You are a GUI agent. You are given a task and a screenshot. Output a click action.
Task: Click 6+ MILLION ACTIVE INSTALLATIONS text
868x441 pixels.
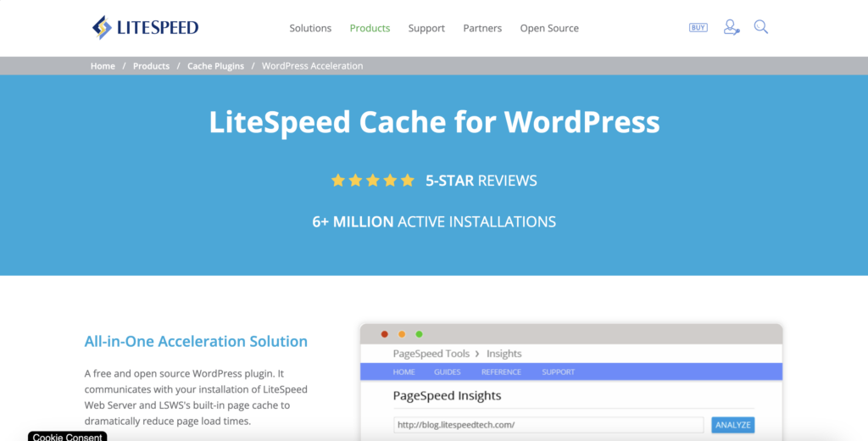434,221
